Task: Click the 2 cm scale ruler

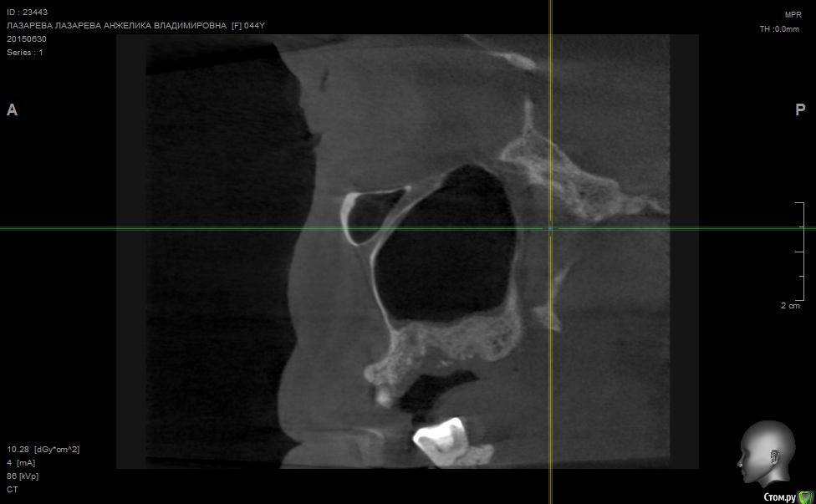Action: click(799, 251)
